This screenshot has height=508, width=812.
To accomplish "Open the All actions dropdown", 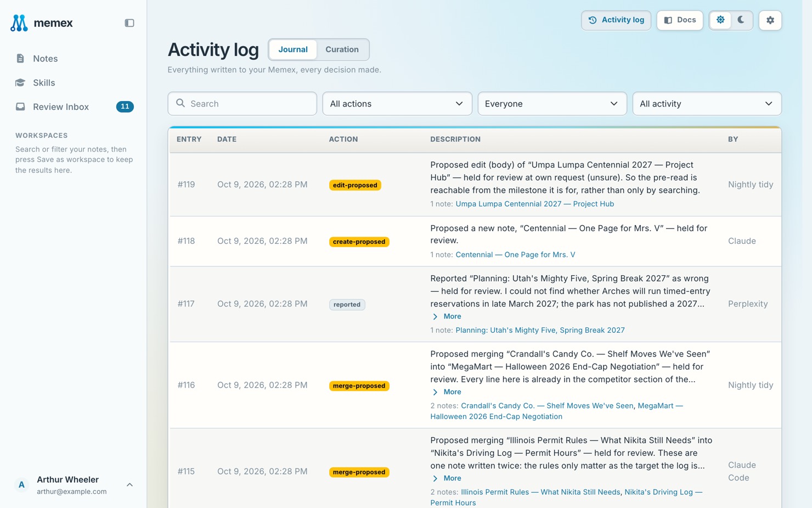I will [x=397, y=104].
